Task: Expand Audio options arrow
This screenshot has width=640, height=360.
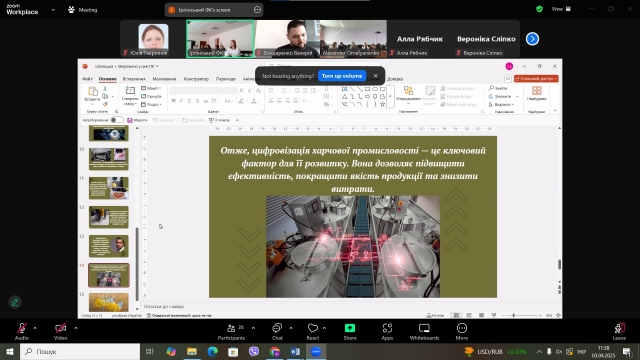Action: pyautogui.click(x=35, y=328)
